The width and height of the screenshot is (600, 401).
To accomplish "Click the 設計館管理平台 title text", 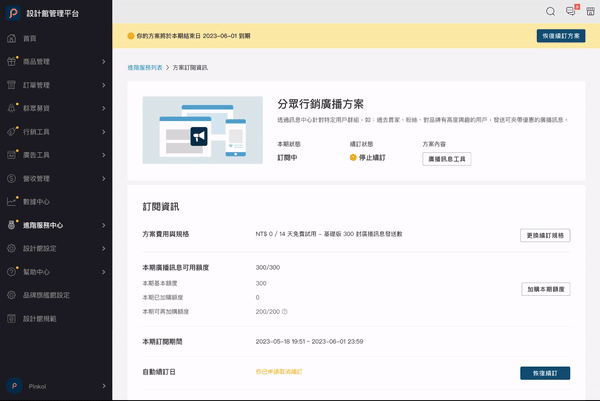I will [x=53, y=13].
